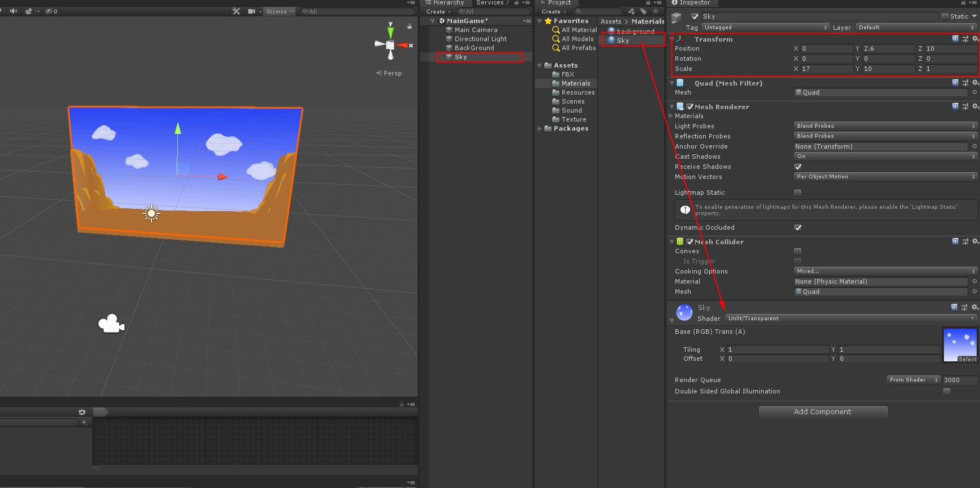
Task: Search by label tag icon in Project
Action: tap(643, 11)
